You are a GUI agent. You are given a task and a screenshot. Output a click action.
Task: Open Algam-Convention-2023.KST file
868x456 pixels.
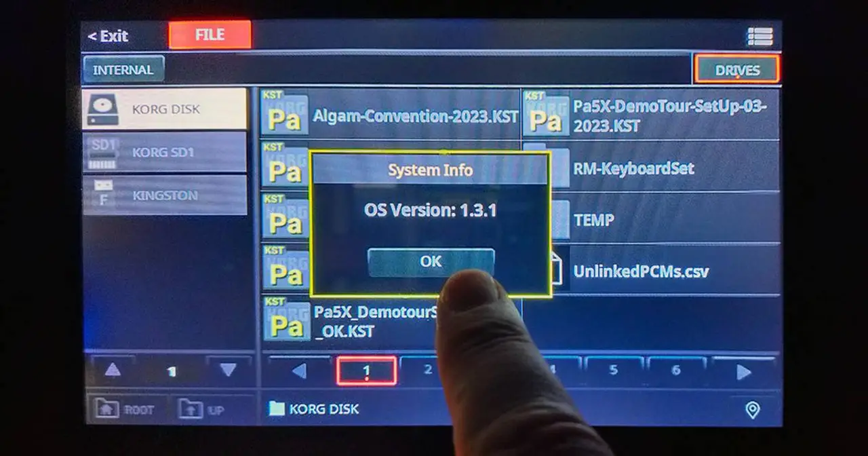(390, 115)
